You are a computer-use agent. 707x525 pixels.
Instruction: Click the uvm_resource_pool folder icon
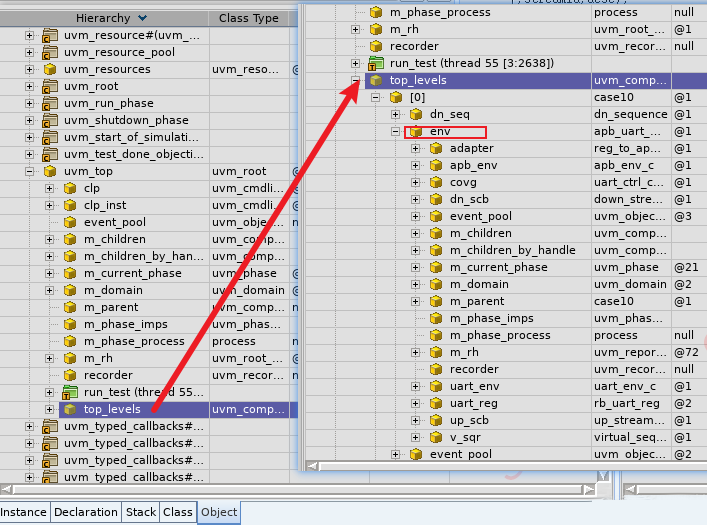[x=50, y=53]
